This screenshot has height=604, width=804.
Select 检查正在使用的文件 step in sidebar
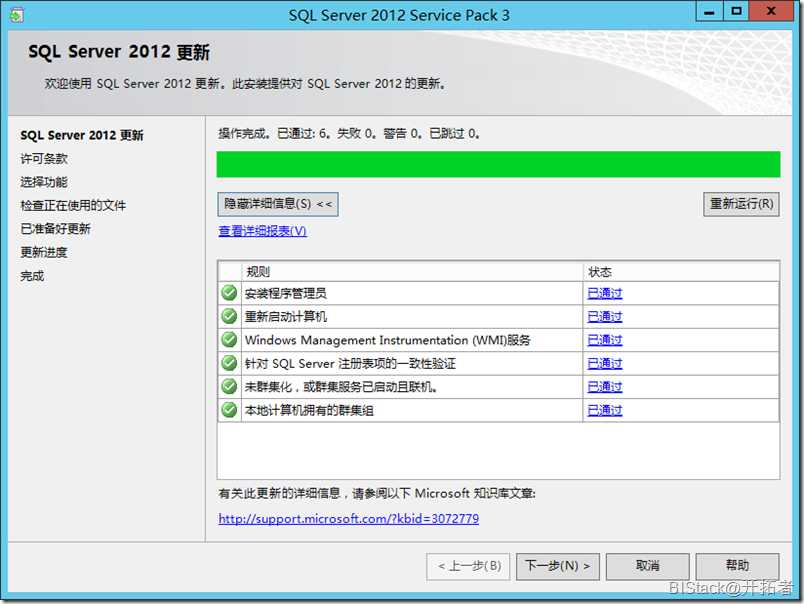coord(73,206)
